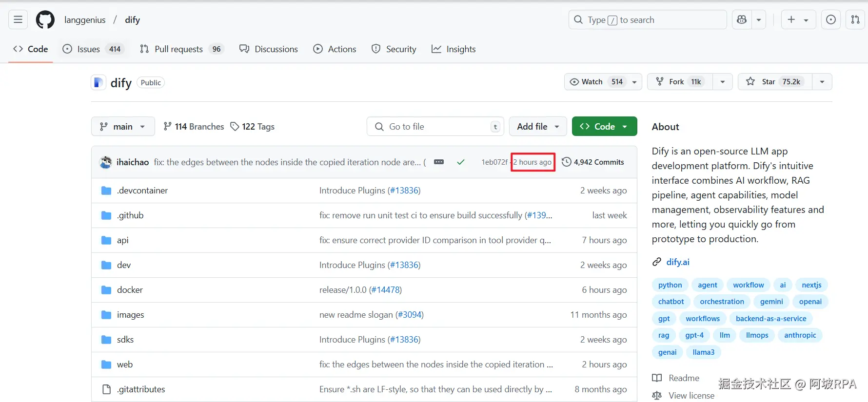The height and width of the screenshot is (402, 868).
Task: Open the Copilot icon button
Action: 742,19
